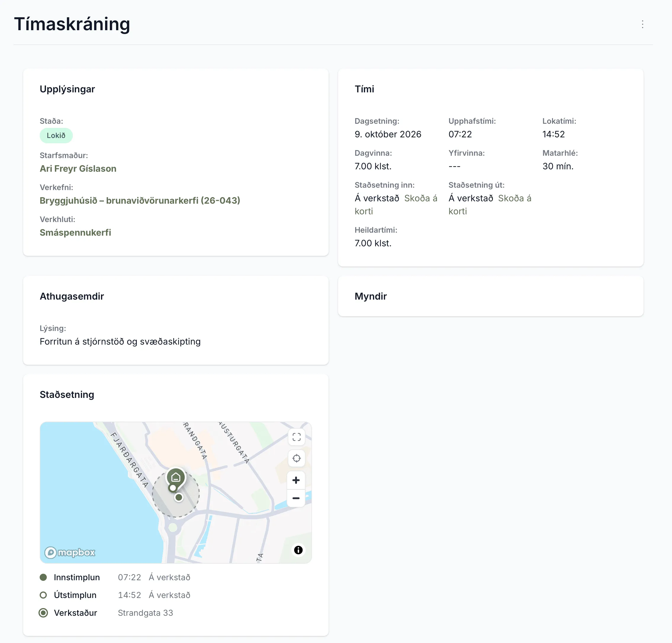
Task: Click the Myndir card heading
Action: tap(370, 296)
